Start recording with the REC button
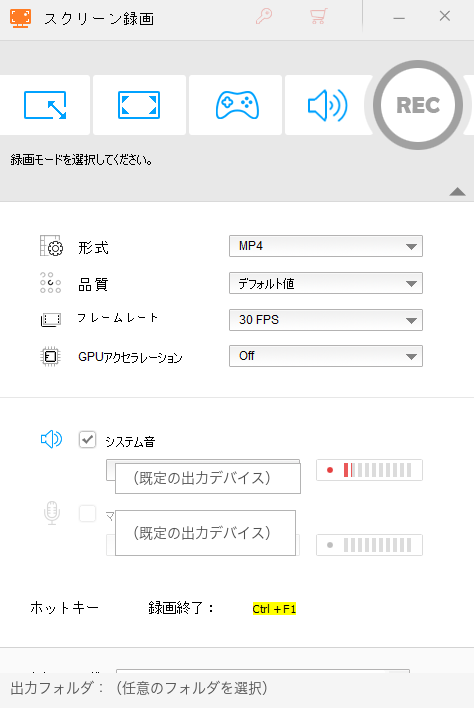474x708 pixels. click(418, 105)
